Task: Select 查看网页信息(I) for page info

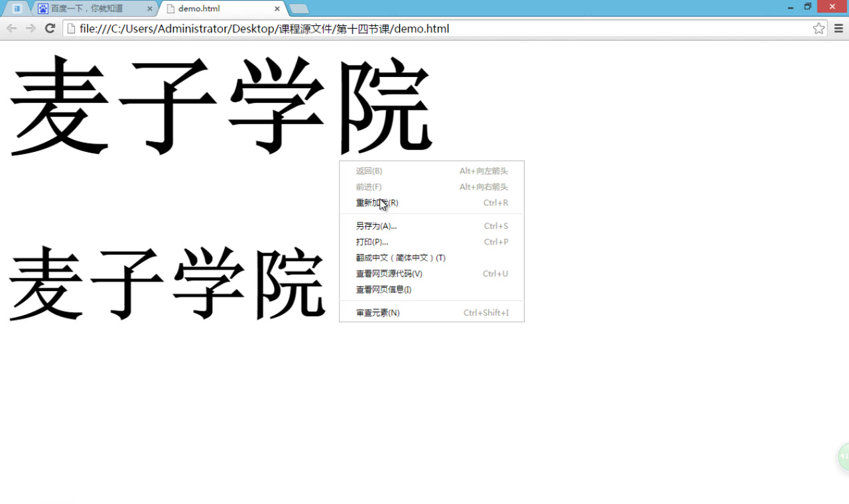Action: pyautogui.click(x=383, y=289)
